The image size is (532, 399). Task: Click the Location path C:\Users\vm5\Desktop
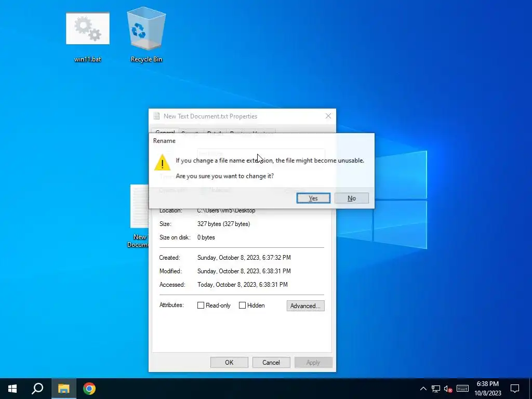click(x=227, y=211)
